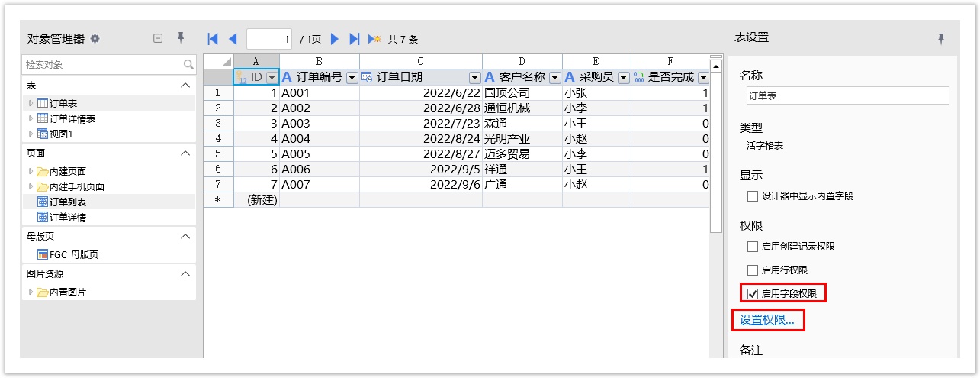Viewport: 980px width, 378px height.
Task: Edit the 名称 field containing 订单表
Action: [848, 96]
